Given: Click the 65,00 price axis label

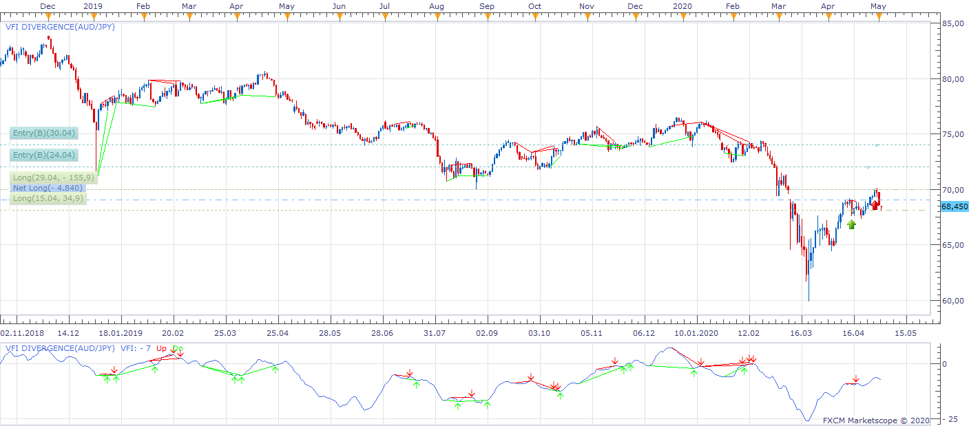Looking at the screenshot, I should [x=953, y=246].
